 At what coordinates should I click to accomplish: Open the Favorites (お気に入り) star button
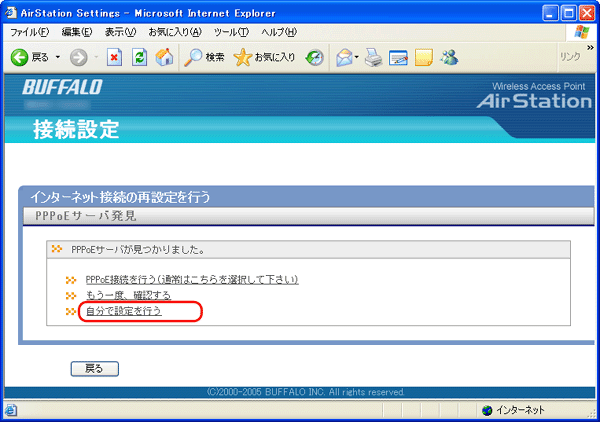(x=264, y=57)
